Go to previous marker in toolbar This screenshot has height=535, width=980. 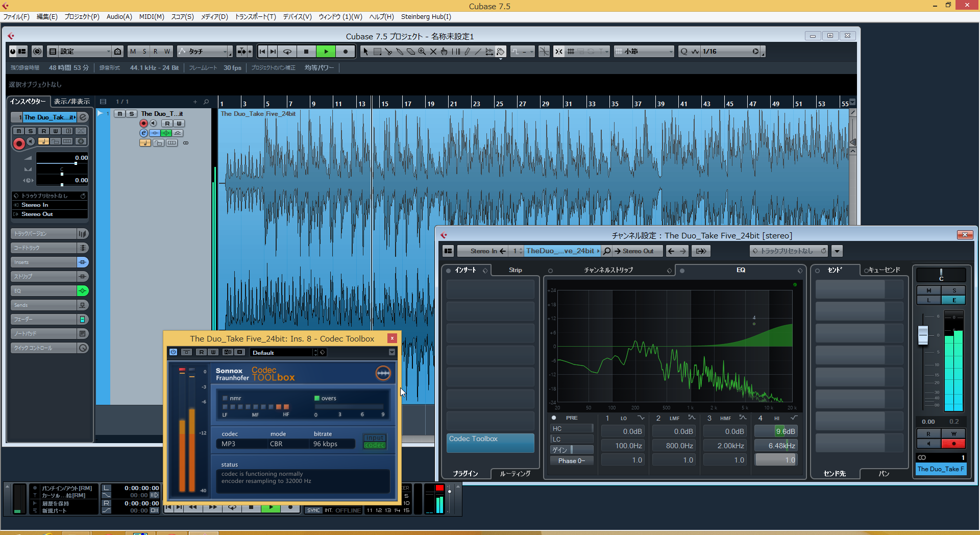pyautogui.click(x=262, y=52)
